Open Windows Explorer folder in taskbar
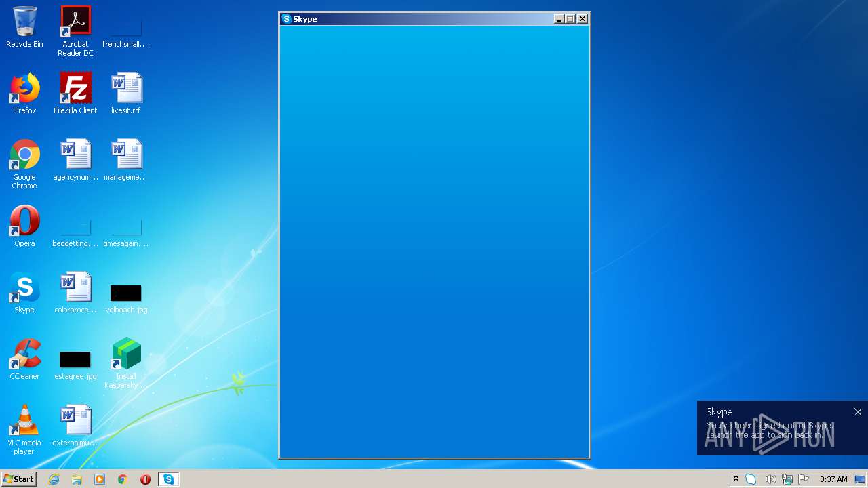The image size is (868, 488). click(x=77, y=479)
